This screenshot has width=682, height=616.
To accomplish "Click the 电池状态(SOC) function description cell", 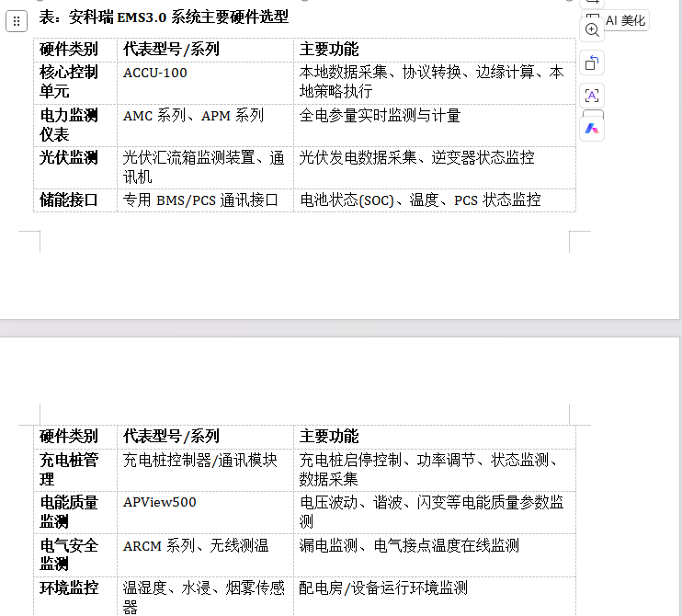I will point(420,200).
